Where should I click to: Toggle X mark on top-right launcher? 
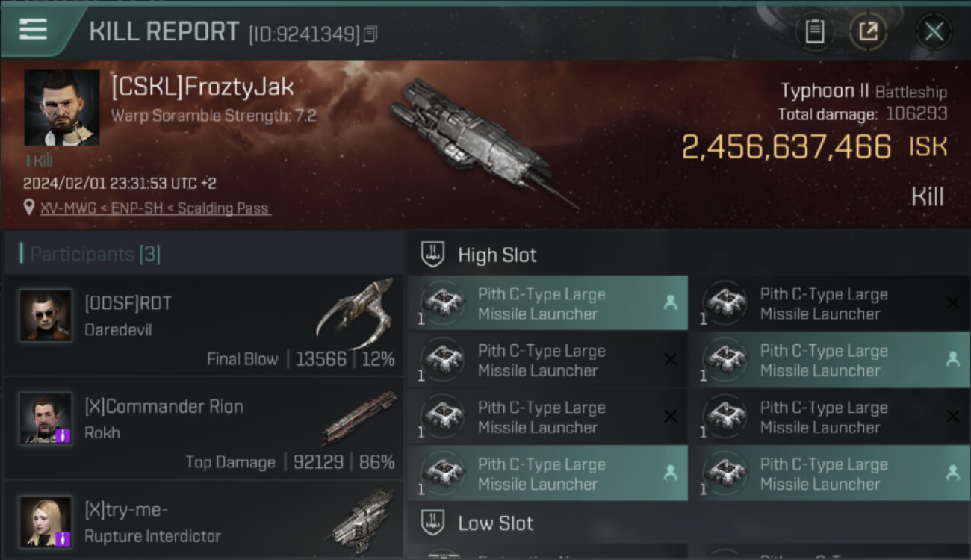[x=952, y=303]
